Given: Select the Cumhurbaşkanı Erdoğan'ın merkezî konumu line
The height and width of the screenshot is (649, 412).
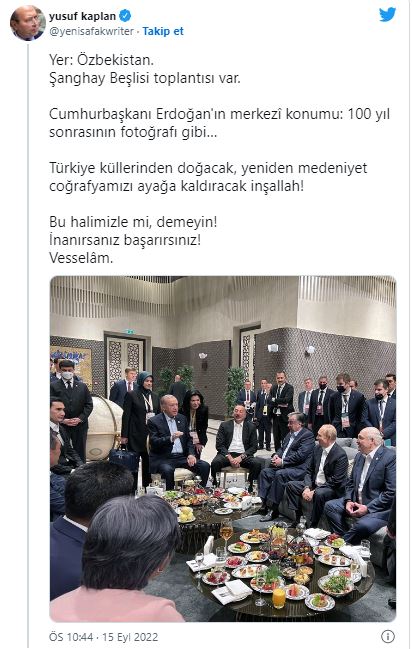Looking at the screenshot, I should (x=219, y=114).
